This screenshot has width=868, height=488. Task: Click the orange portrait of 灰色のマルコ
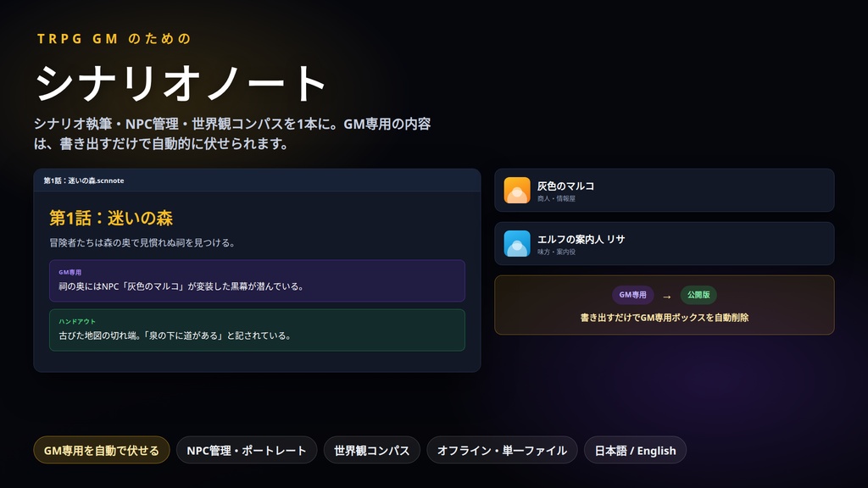coord(517,191)
